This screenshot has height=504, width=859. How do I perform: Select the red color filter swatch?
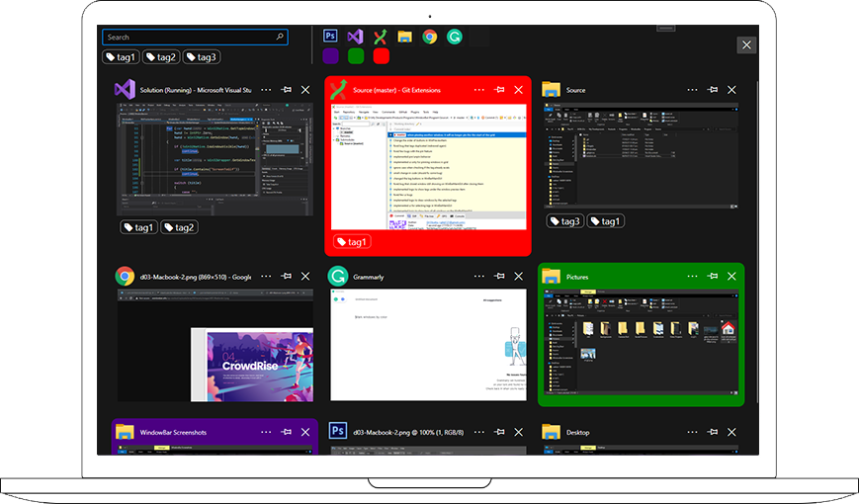[x=382, y=56]
